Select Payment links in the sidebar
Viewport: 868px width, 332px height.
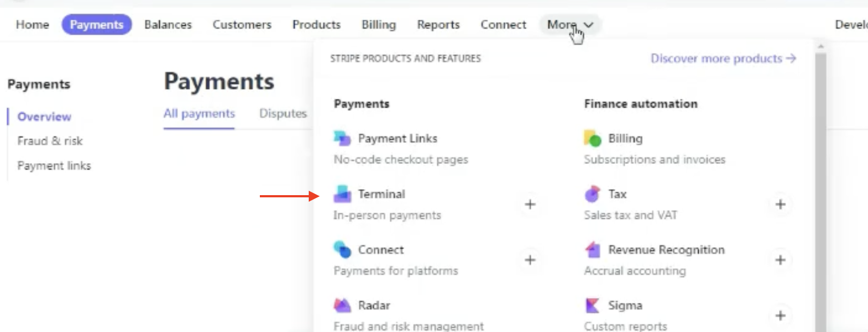click(x=54, y=166)
